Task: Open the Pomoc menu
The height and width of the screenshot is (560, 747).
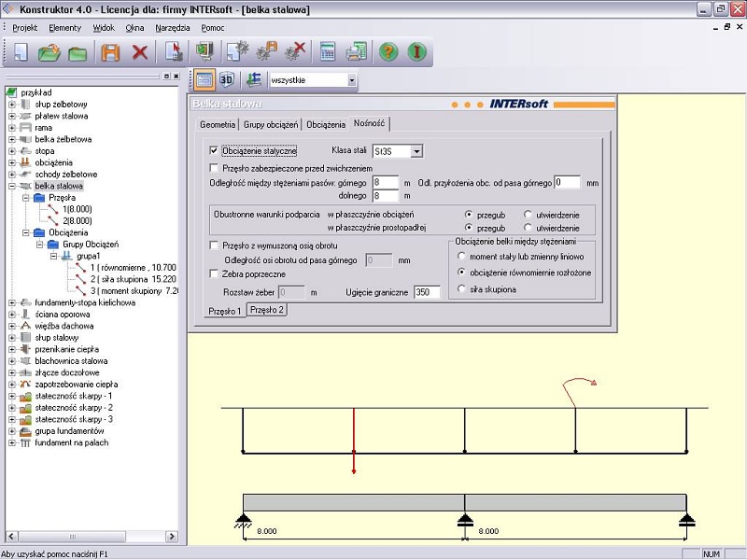Action: tap(213, 28)
